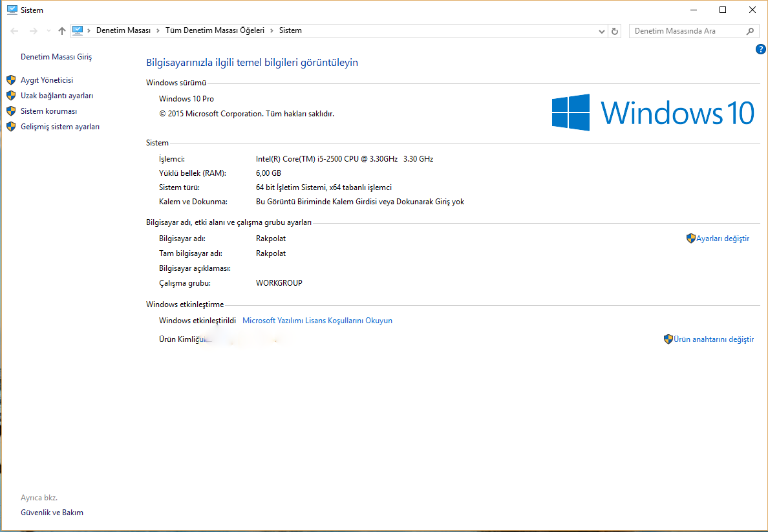Expand the chevron after Tüm Denetim Masası Öğeleri
Screen dimensions: 768x532
point(272,30)
